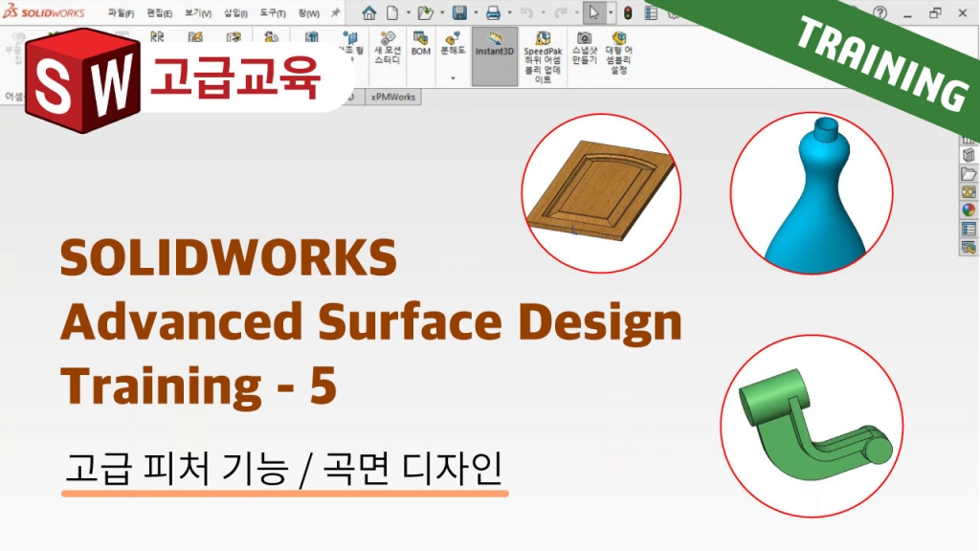The width and height of the screenshot is (980, 551).
Task: Expand the Select tool dropdown arrow
Action: point(610,12)
